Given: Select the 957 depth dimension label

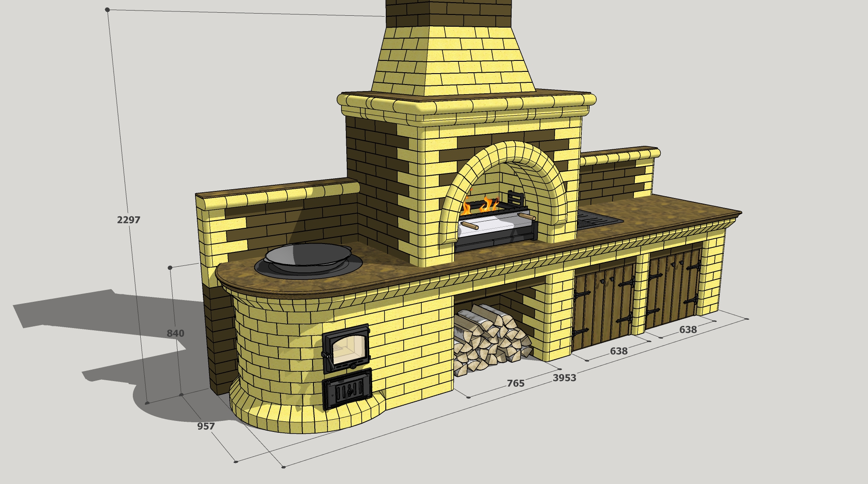Looking at the screenshot, I should coord(206,426).
